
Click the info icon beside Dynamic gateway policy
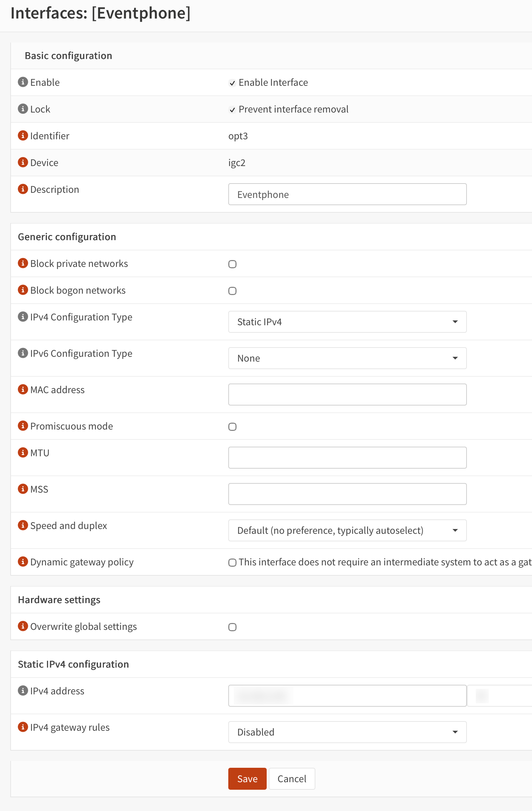coord(23,562)
